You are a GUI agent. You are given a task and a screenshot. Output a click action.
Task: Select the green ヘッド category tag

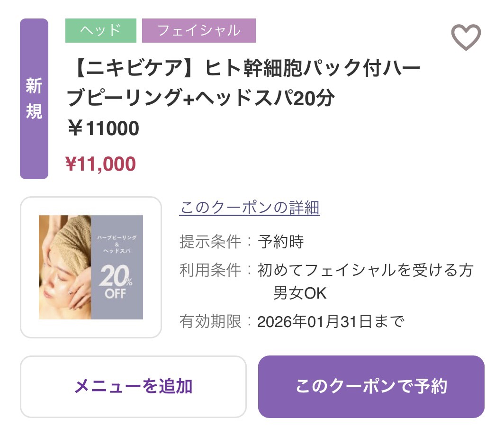pos(100,30)
